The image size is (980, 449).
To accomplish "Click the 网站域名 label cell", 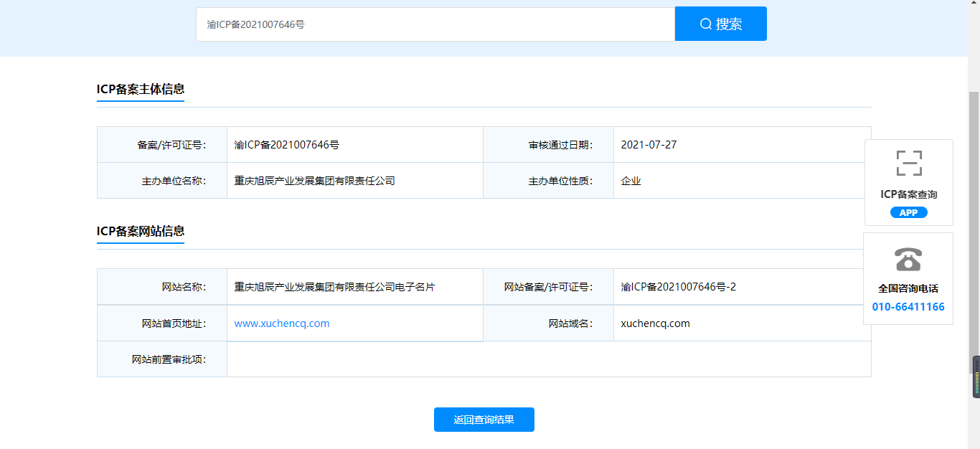I will [549, 323].
